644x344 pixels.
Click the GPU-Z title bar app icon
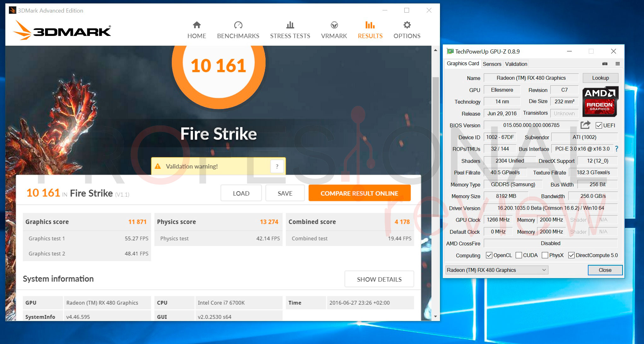(x=450, y=51)
